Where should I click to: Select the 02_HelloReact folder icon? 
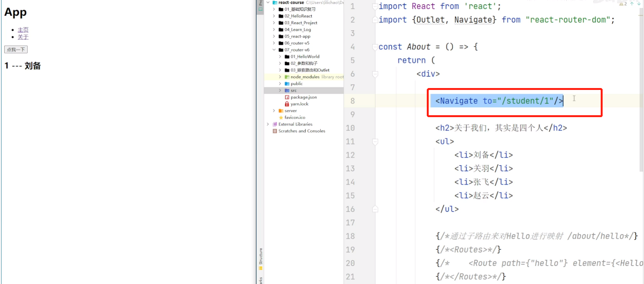tap(281, 16)
